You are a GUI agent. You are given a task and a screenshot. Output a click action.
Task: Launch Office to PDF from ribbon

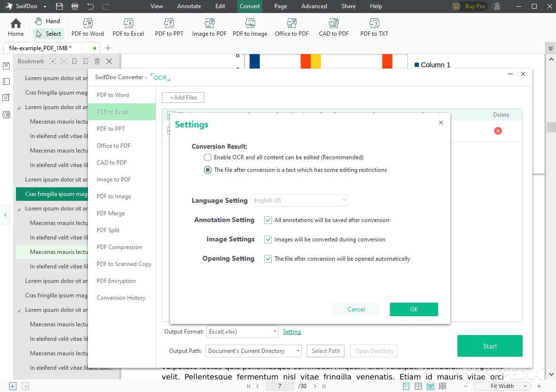coord(291,28)
